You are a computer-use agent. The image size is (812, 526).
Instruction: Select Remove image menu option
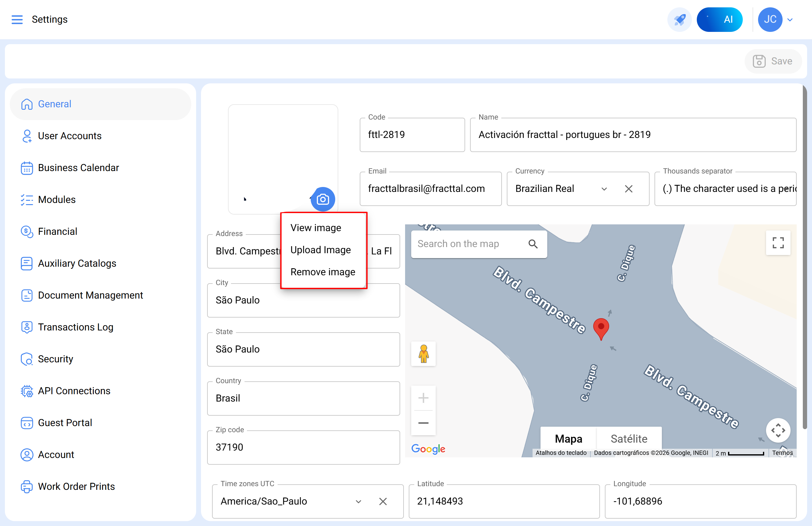tap(322, 272)
